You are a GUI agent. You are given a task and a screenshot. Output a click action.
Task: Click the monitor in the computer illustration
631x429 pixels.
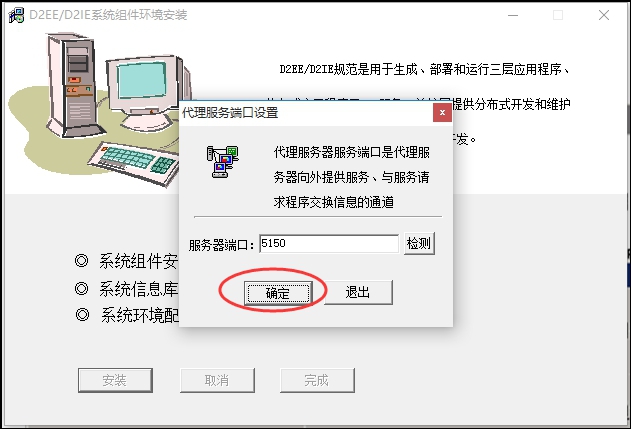(145, 93)
